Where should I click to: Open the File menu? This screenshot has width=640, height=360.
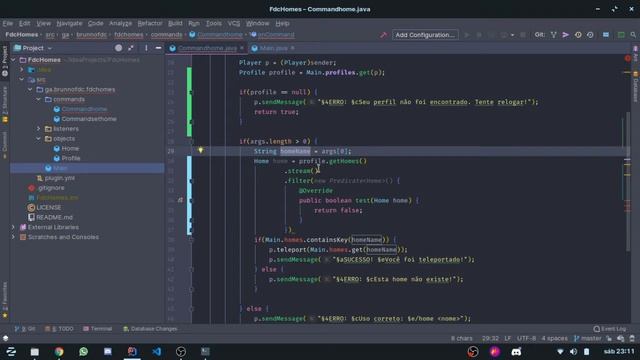[x=7, y=23]
